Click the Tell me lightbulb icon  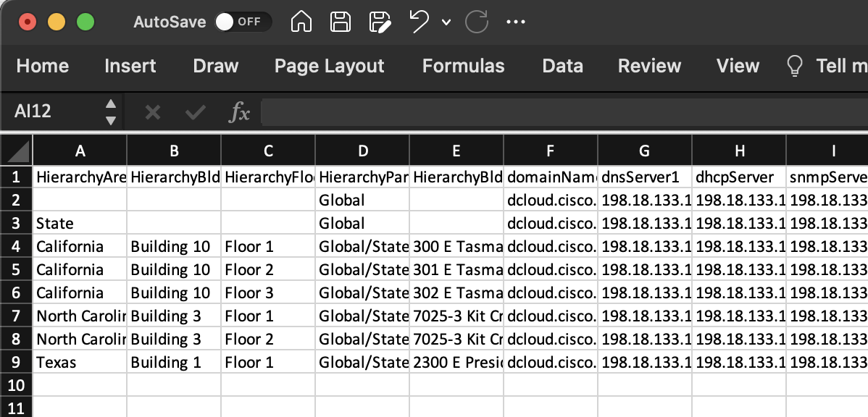[795, 66]
